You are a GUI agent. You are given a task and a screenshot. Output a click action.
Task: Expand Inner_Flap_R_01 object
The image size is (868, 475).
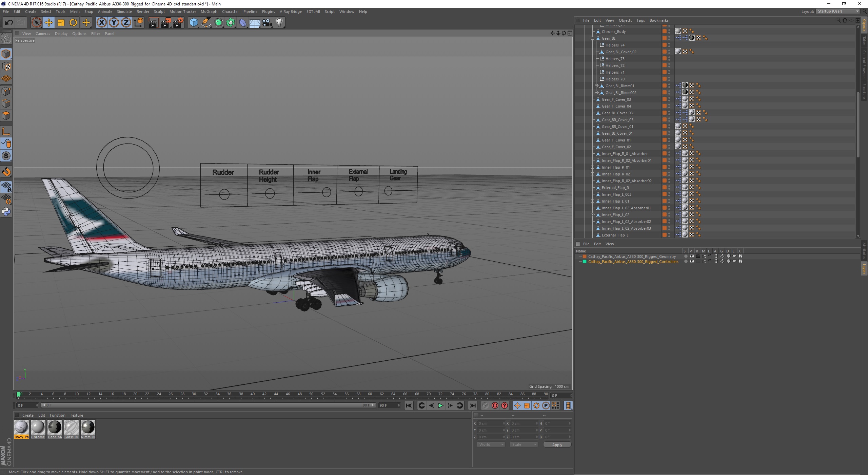(593, 167)
